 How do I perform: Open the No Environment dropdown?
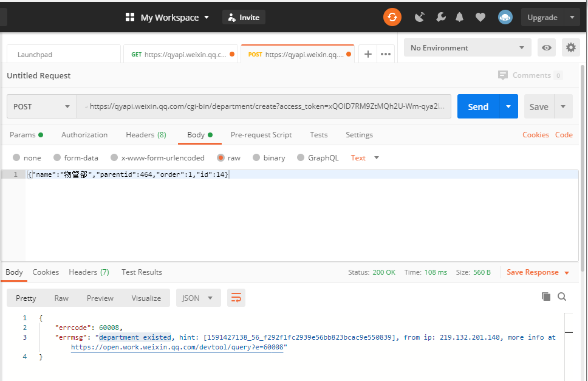point(468,47)
